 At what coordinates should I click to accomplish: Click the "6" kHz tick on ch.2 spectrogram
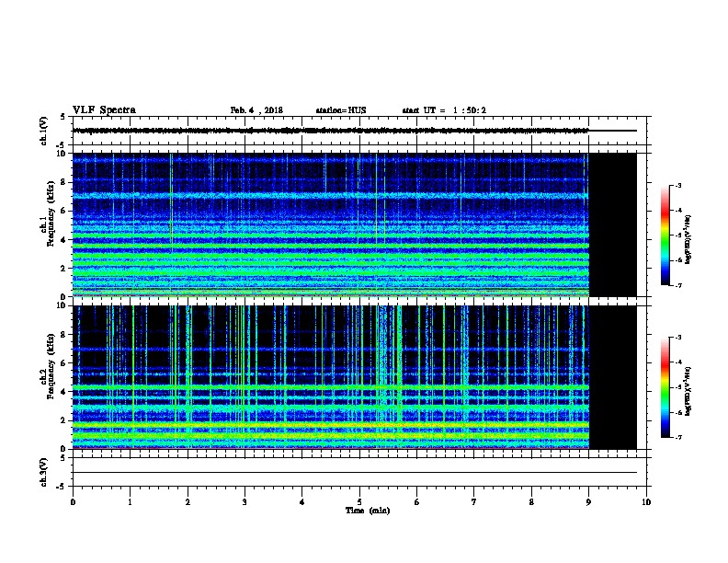pyautogui.click(x=63, y=362)
